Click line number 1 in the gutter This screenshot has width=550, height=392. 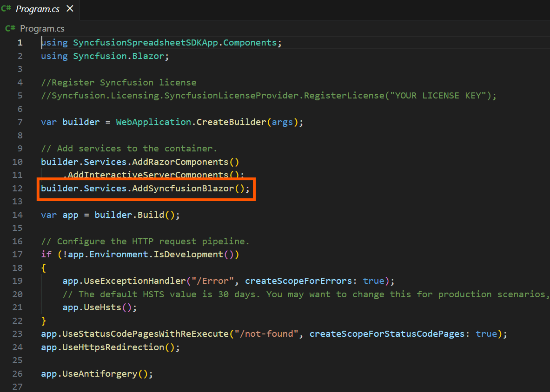(20, 42)
